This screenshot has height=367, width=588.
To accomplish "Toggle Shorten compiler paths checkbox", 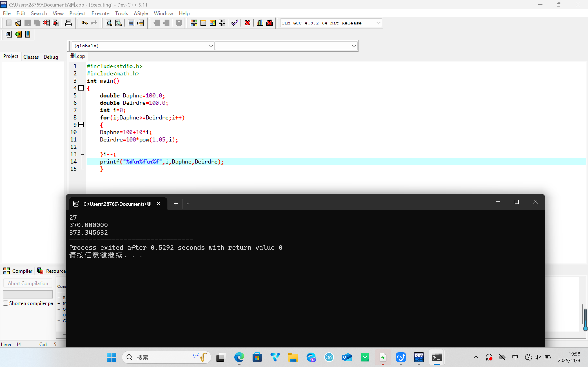I will [6, 303].
